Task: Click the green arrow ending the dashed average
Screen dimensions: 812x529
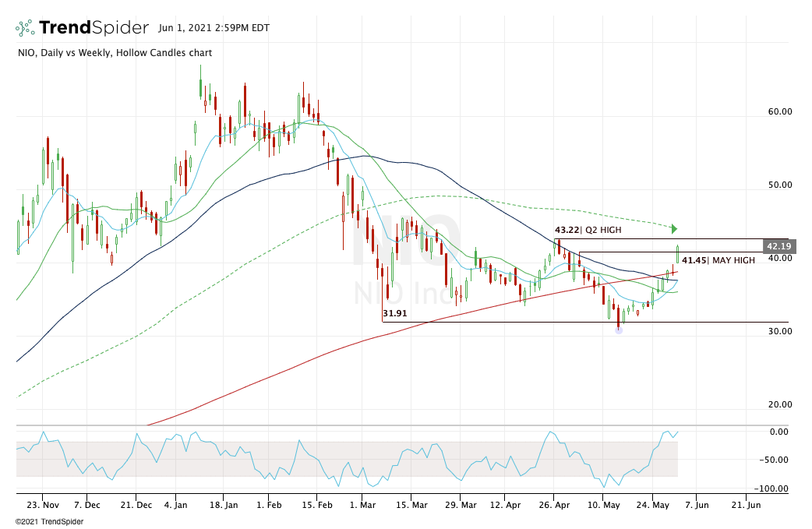Action: 674,228
